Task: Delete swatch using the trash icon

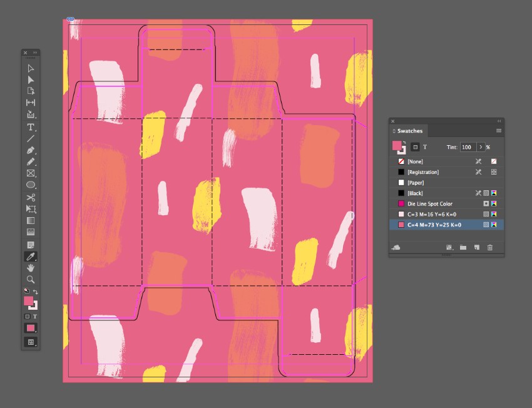Action: 490,248
